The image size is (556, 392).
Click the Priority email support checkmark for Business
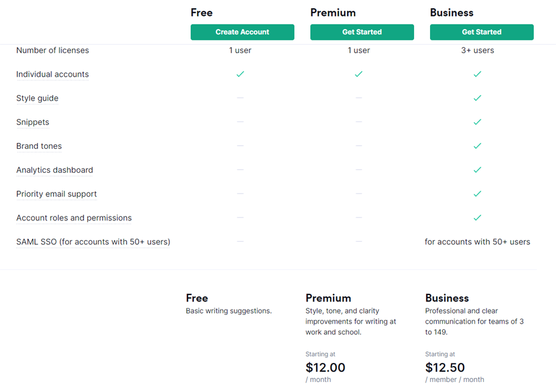tap(477, 194)
